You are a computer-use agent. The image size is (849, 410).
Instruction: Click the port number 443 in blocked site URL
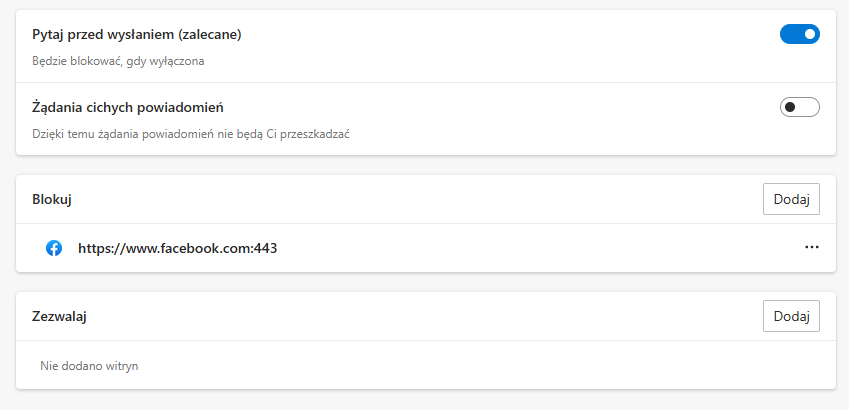click(265, 249)
